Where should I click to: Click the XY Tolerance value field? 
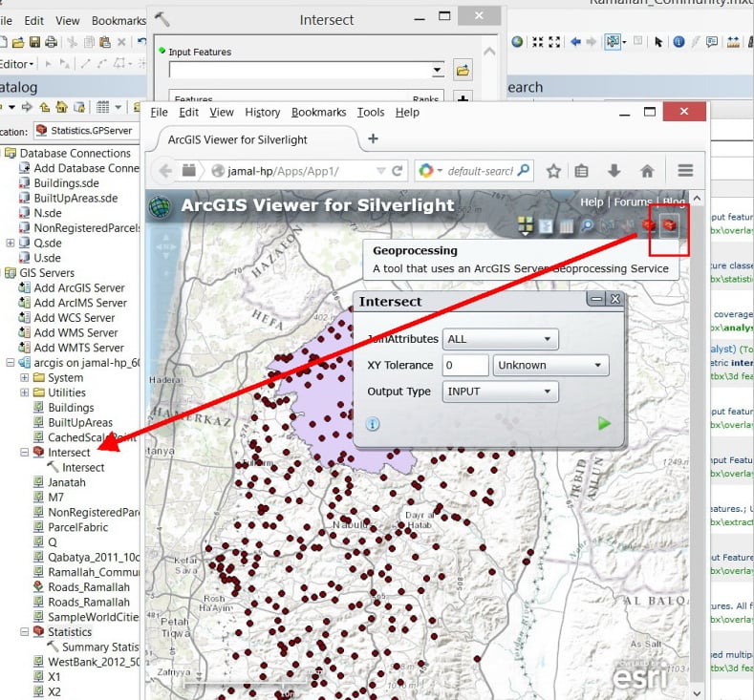point(465,365)
